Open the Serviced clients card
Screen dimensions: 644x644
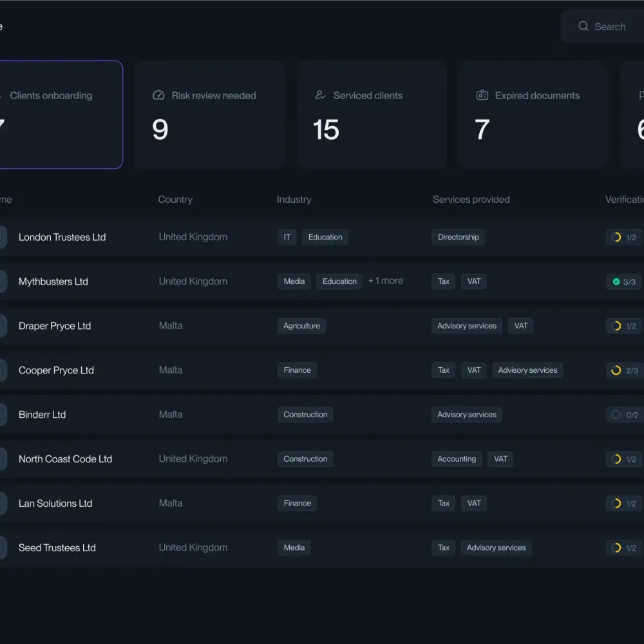[372, 115]
